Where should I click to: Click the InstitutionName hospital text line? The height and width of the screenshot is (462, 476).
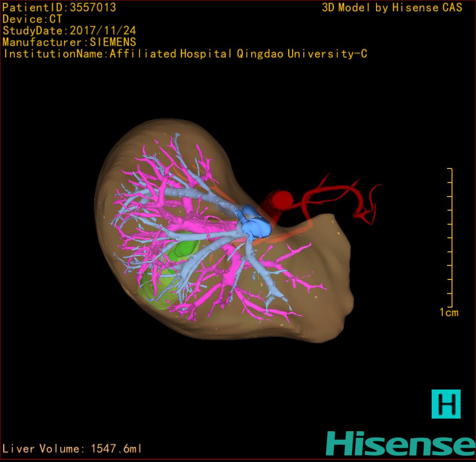pos(185,54)
